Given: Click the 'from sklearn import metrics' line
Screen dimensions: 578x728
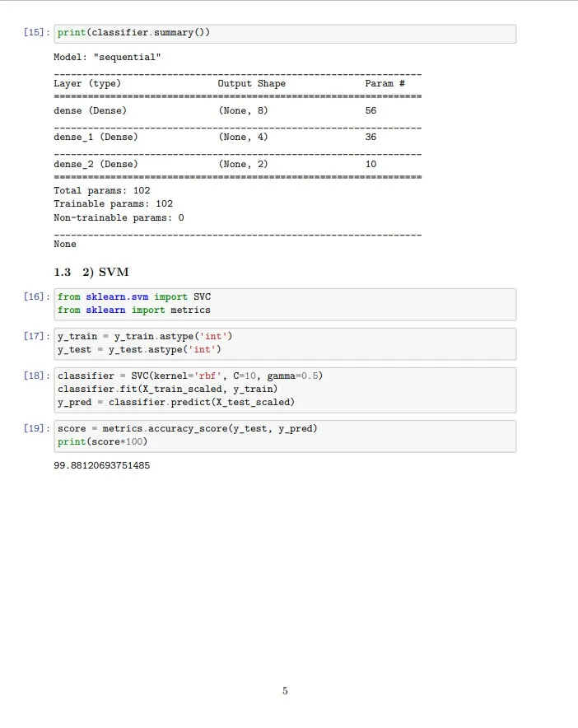Looking at the screenshot, I should click(x=133, y=310).
